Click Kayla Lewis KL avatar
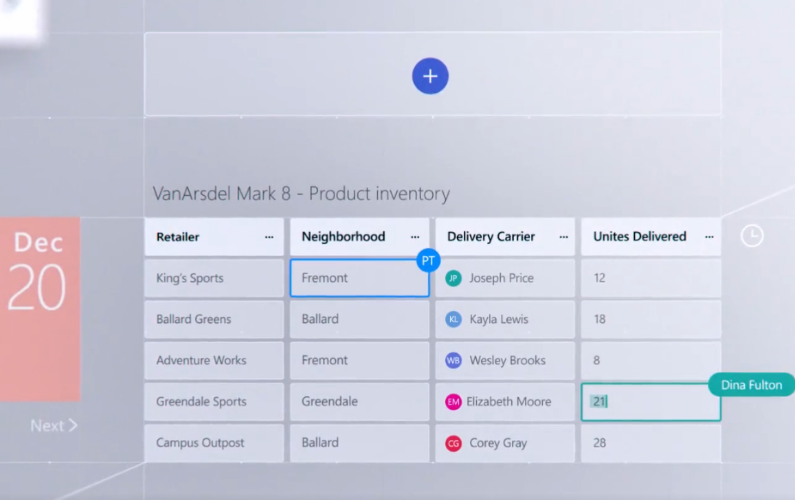Viewport: 795px width, 500px height. [x=453, y=319]
